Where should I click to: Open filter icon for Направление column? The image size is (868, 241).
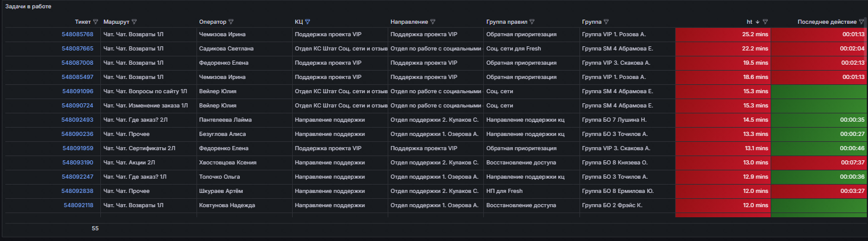tap(433, 21)
